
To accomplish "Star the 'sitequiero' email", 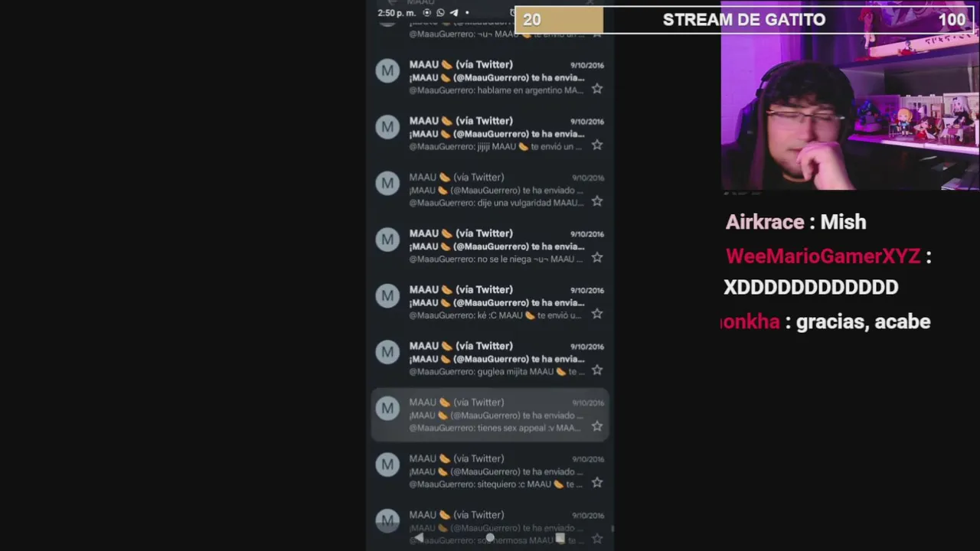I will 596,483.
